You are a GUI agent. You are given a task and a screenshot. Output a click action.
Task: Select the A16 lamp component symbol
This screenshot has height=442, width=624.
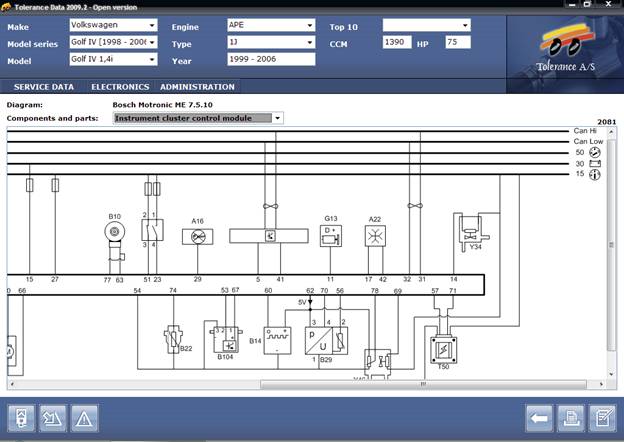pos(198,237)
